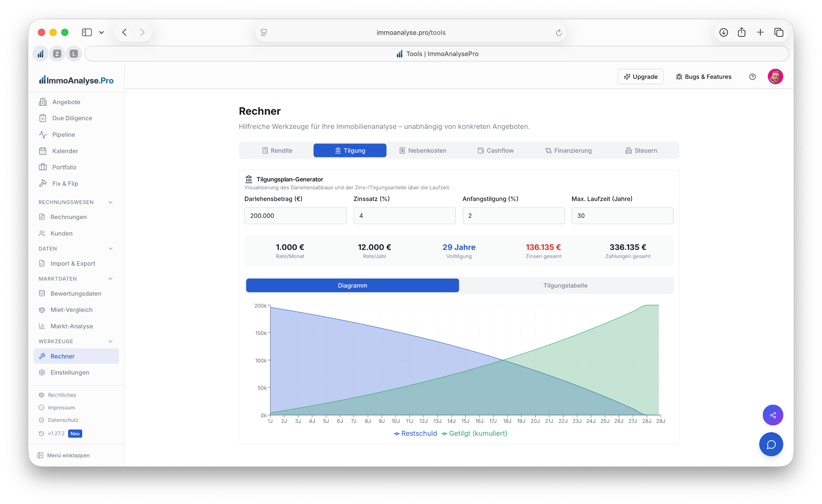
Task: Switch to the Finanzierung tab
Action: click(568, 151)
